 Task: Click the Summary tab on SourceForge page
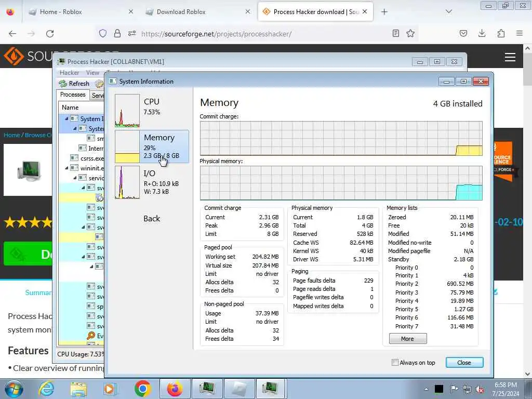coord(38,292)
